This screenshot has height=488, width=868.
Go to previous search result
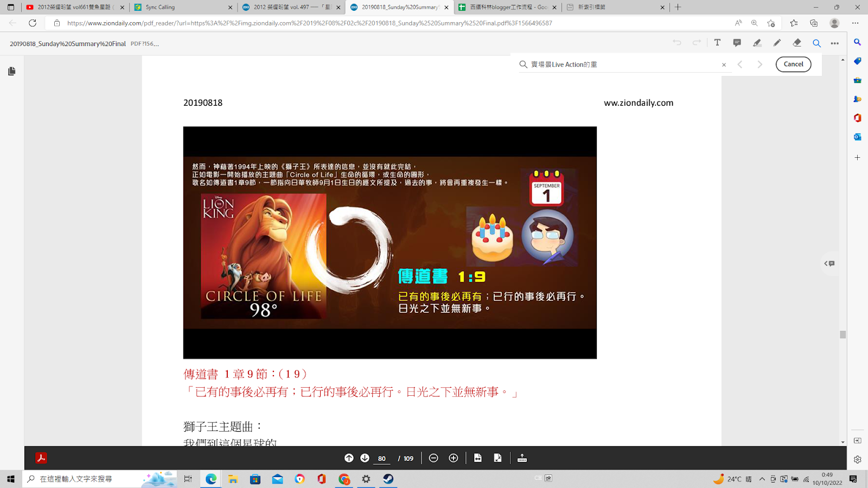point(740,65)
